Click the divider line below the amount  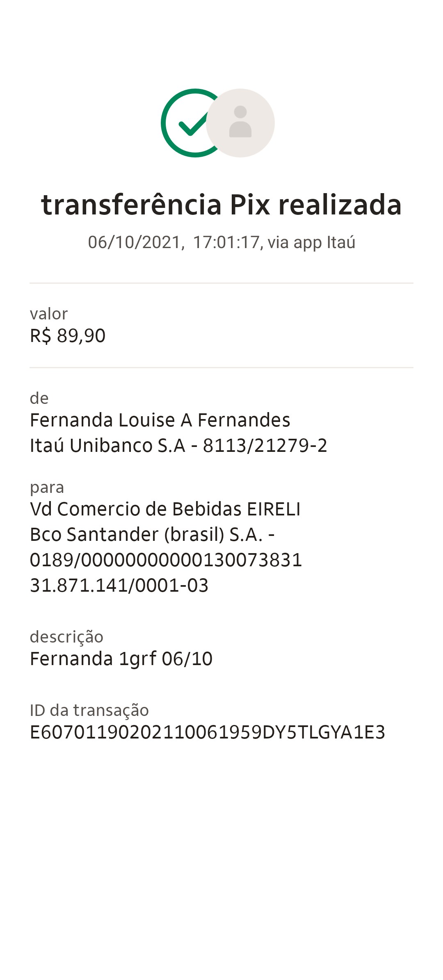pos(221,367)
